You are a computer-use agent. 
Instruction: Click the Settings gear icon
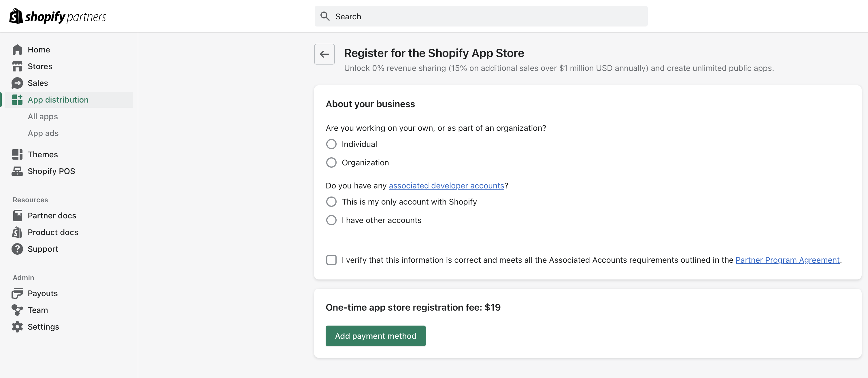click(17, 326)
